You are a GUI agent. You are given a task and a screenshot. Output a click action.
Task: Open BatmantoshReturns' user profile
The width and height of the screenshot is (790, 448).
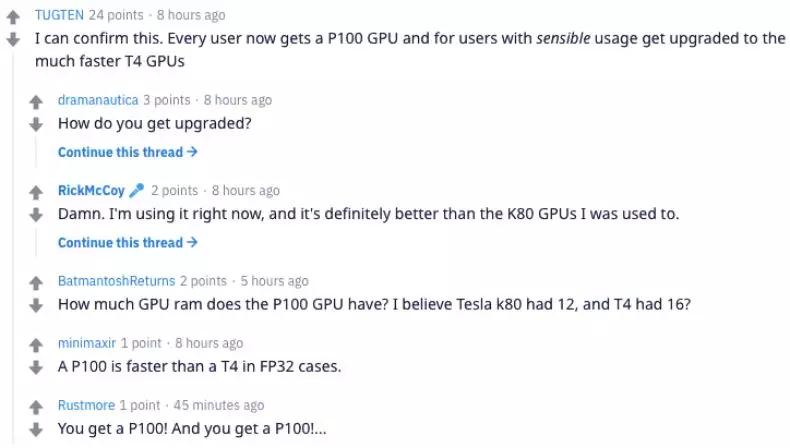click(x=116, y=281)
